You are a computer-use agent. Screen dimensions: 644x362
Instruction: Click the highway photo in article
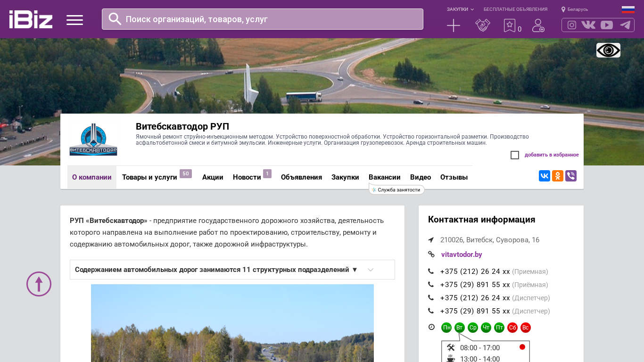tap(232, 323)
